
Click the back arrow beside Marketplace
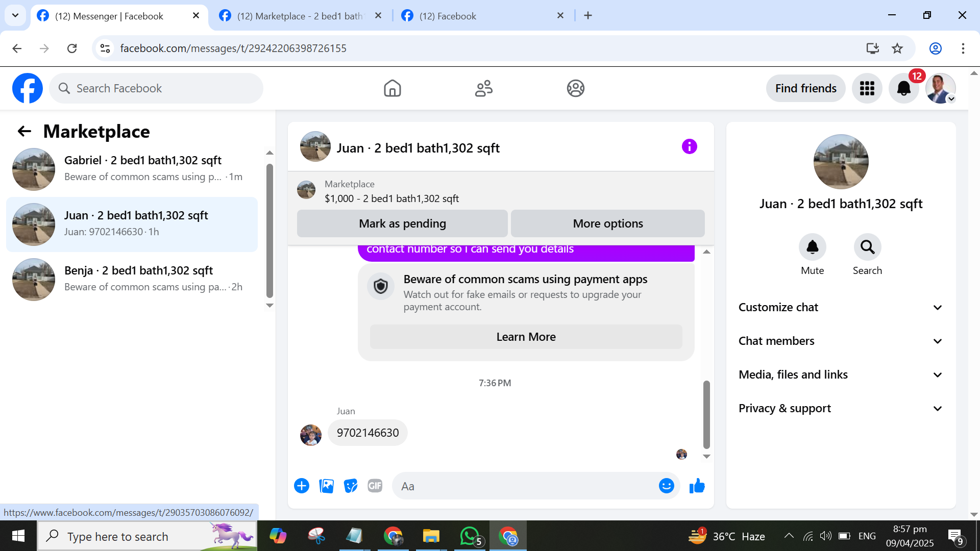coord(24,132)
